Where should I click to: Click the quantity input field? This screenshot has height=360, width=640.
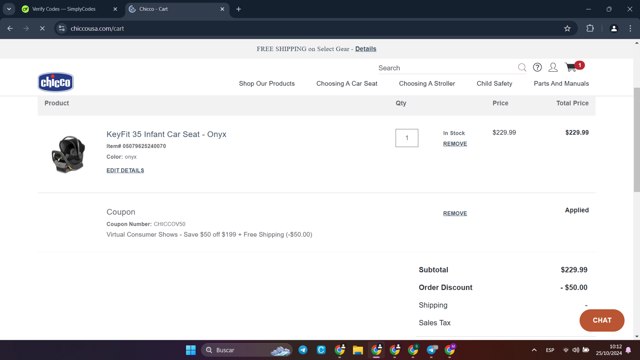click(407, 138)
